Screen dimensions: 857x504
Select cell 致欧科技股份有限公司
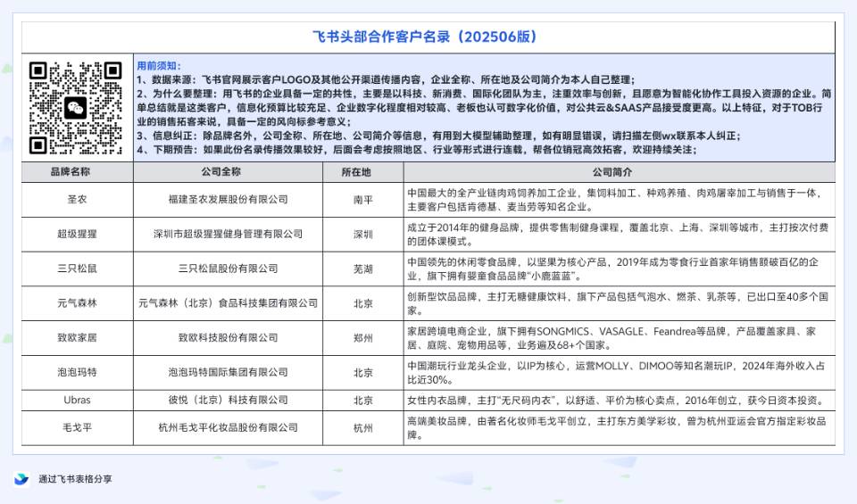click(x=228, y=337)
